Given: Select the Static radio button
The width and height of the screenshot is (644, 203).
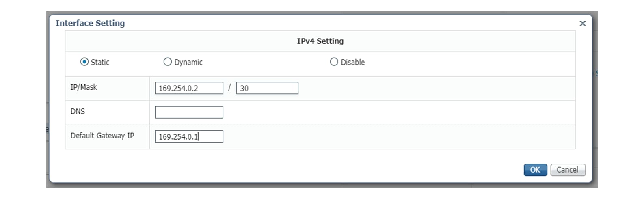Looking at the screenshot, I should 84,62.
